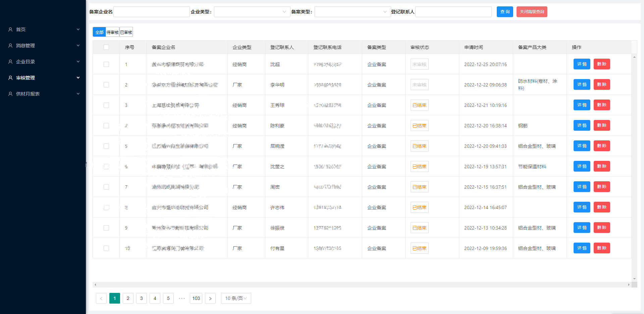Focus the 备案企业名 input field
This screenshot has height=314, width=644.
(x=152, y=12)
